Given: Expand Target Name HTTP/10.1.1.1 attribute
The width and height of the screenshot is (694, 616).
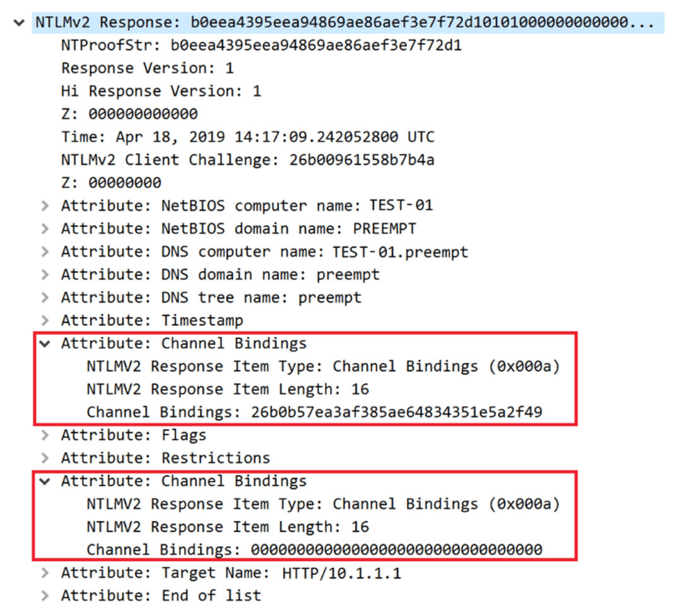Looking at the screenshot, I should [45, 573].
